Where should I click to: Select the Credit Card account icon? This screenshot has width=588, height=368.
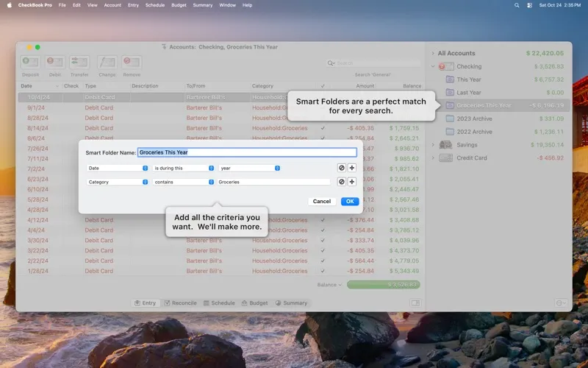click(x=446, y=158)
